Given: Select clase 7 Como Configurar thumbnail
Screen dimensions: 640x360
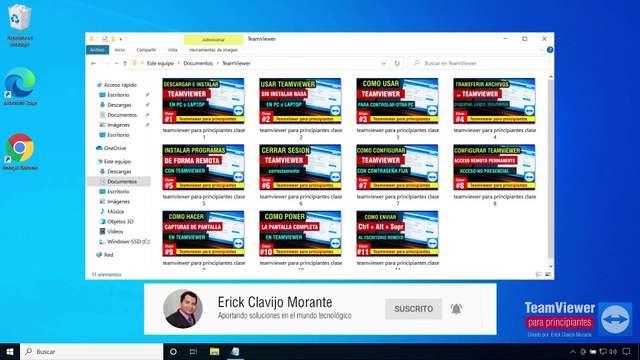Looking at the screenshot, I should (x=397, y=167).
